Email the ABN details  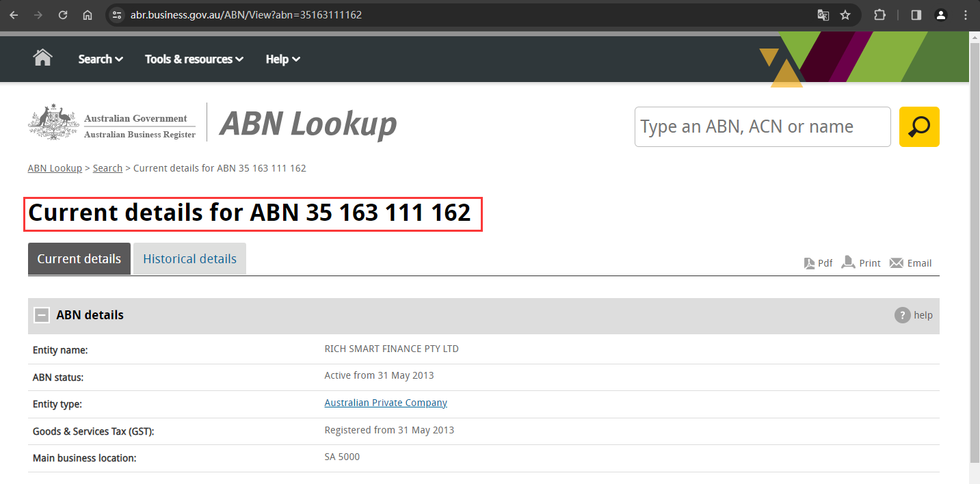[910, 263]
